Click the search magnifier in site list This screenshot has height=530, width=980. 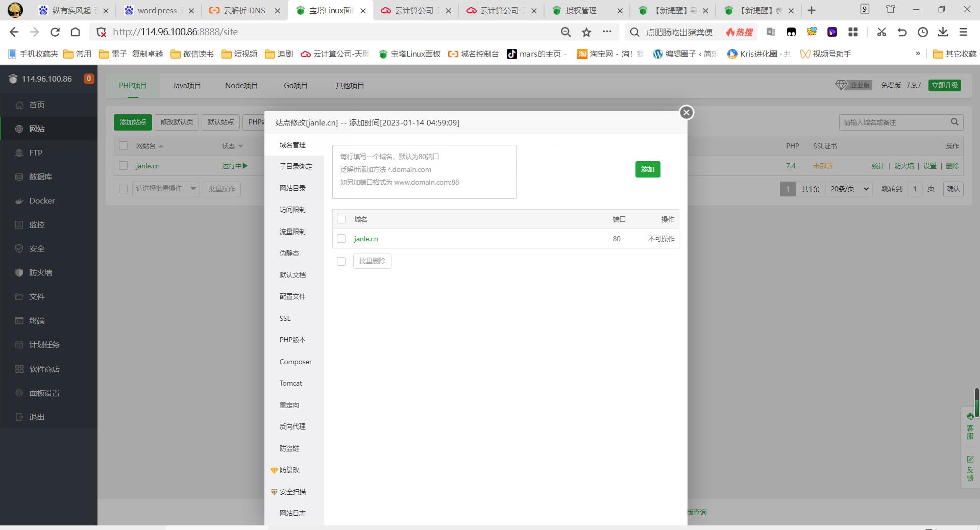954,122
